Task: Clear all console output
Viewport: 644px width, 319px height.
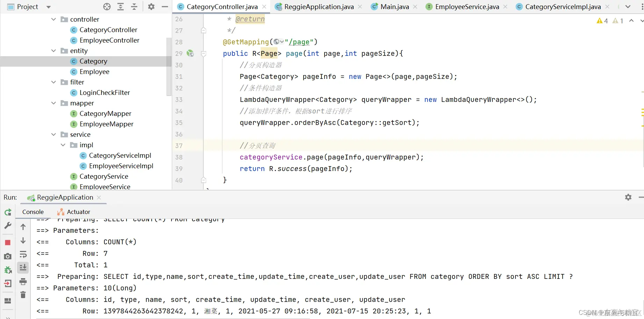Action: pos(23,295)
